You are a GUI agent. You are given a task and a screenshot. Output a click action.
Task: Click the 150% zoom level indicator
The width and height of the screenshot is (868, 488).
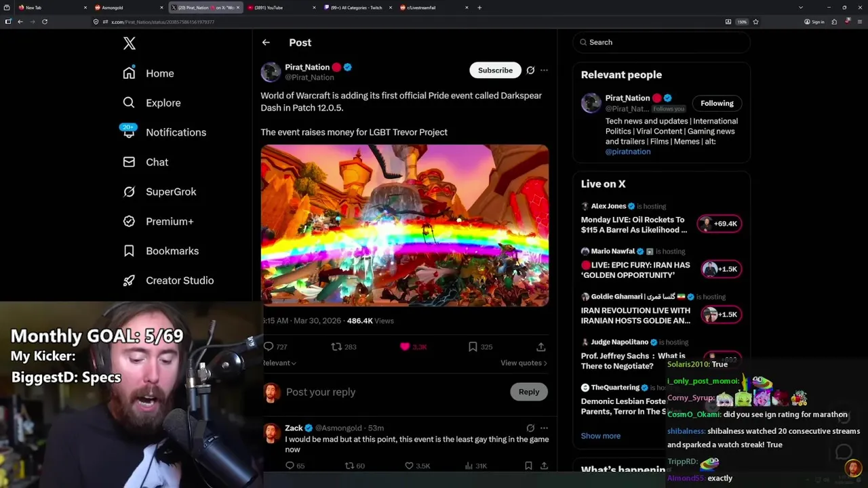(743, 22)
